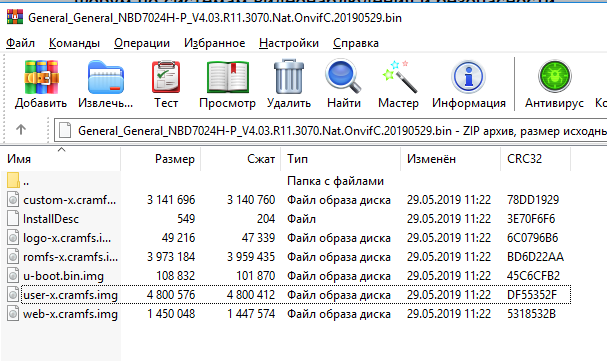Click type 'Файл' in InstallDesc row
Viewport: 607px width, 361px height.
(301, 219)
